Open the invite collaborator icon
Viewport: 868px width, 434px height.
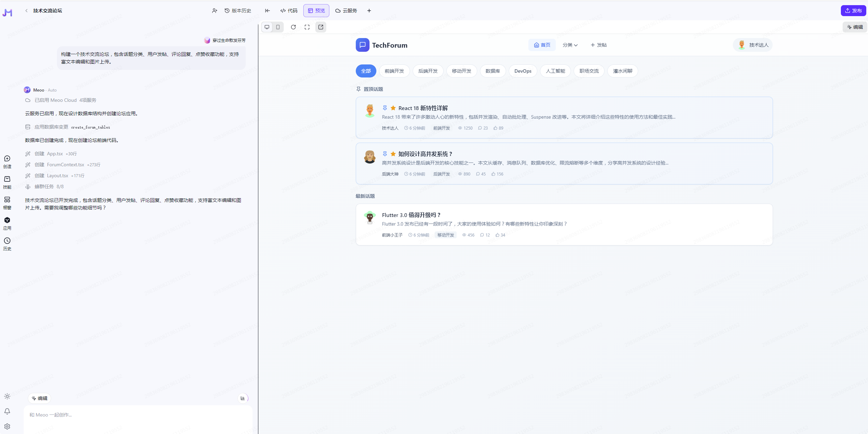click(x=214, y=11)
